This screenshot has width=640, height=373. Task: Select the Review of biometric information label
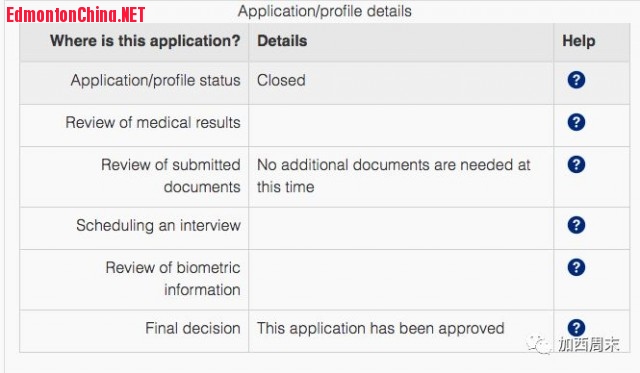coord(173,278)
